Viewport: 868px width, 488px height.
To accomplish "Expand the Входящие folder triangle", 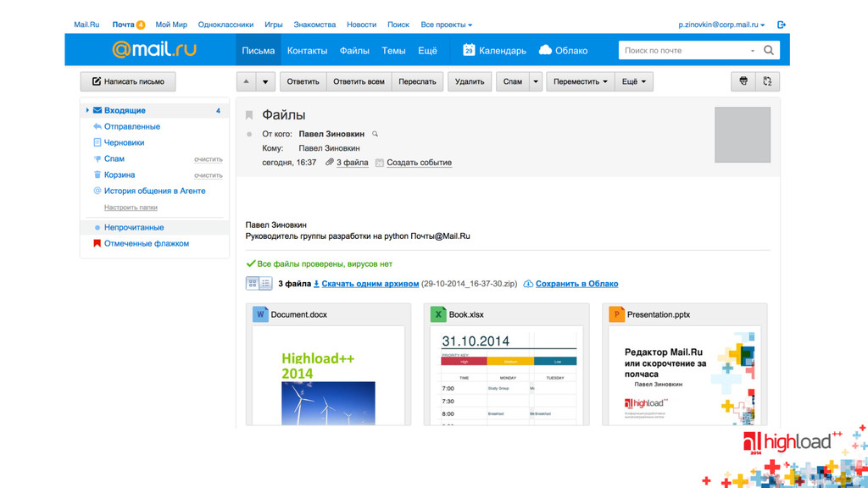I will 87,111.
